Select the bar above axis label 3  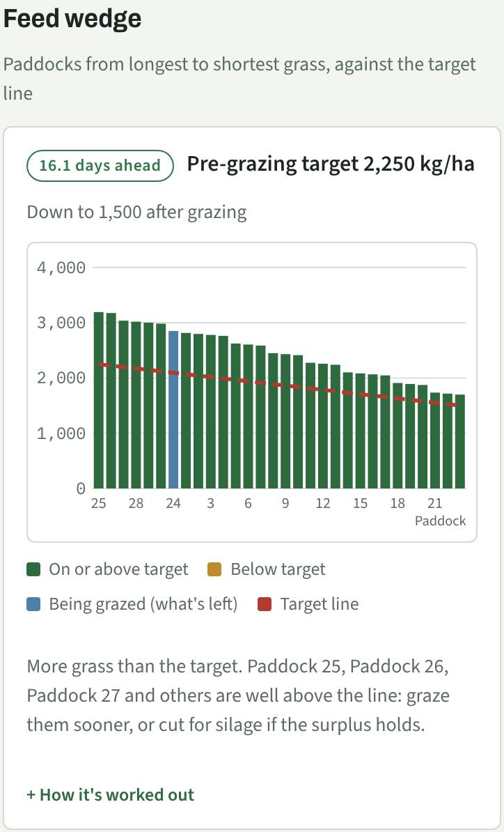click(210, 412)
